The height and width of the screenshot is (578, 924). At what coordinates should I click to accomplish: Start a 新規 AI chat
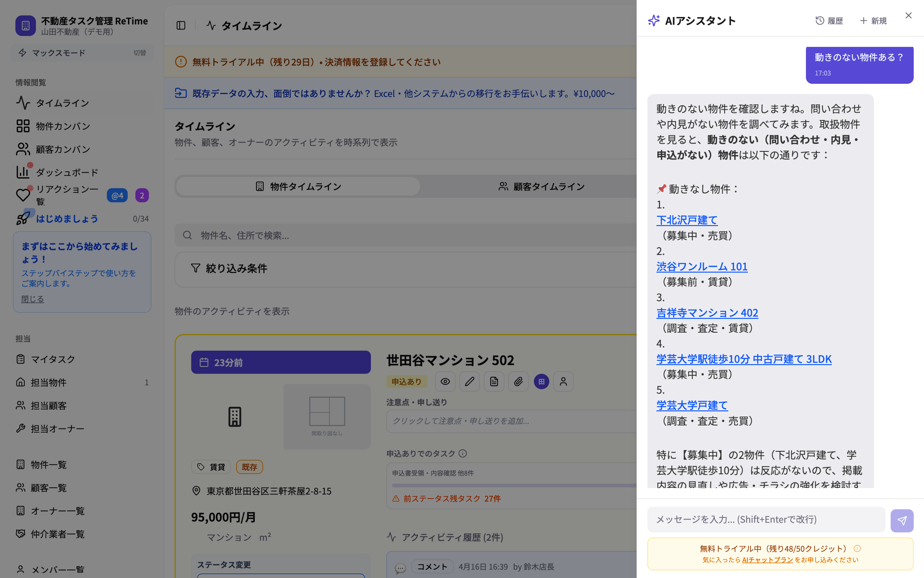click(873, 21)
